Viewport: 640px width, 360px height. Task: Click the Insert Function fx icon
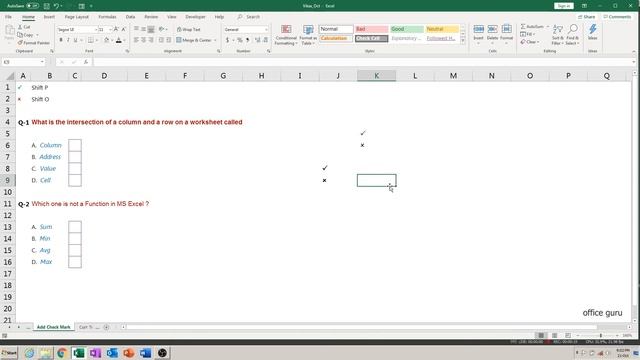click(x=86, y=62)
